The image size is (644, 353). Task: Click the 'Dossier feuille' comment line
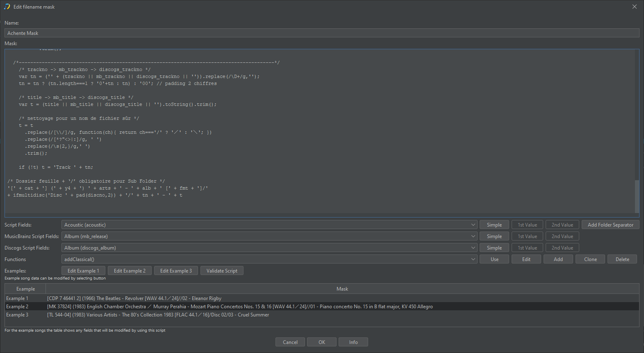[86, 181]
